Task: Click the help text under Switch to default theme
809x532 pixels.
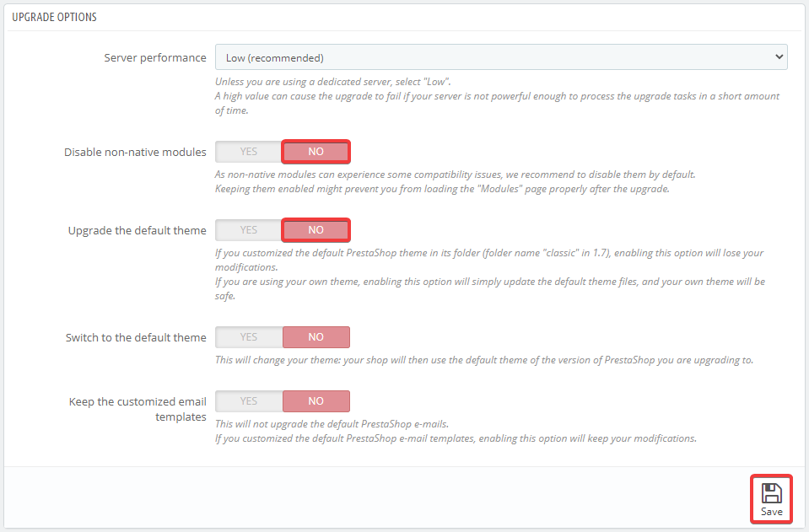Action: 483,360
